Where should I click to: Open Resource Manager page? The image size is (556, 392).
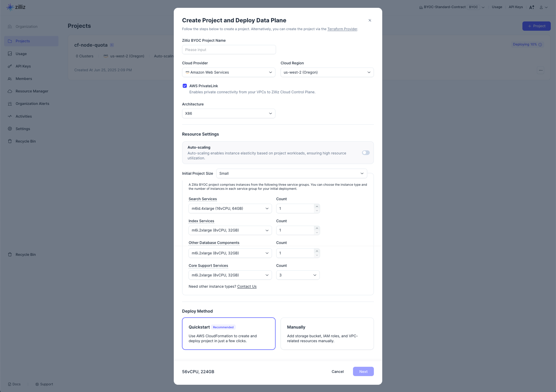click(x=31, y=91)
